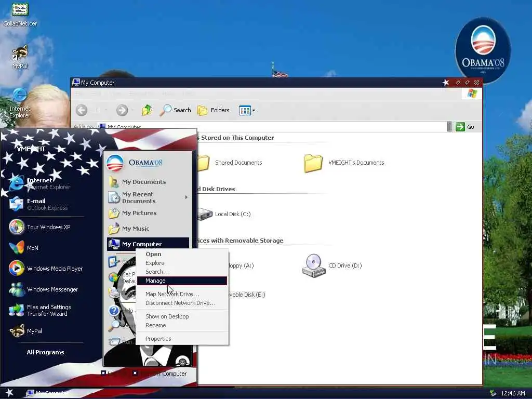Launch Windows Media Player

pos(46,269)
